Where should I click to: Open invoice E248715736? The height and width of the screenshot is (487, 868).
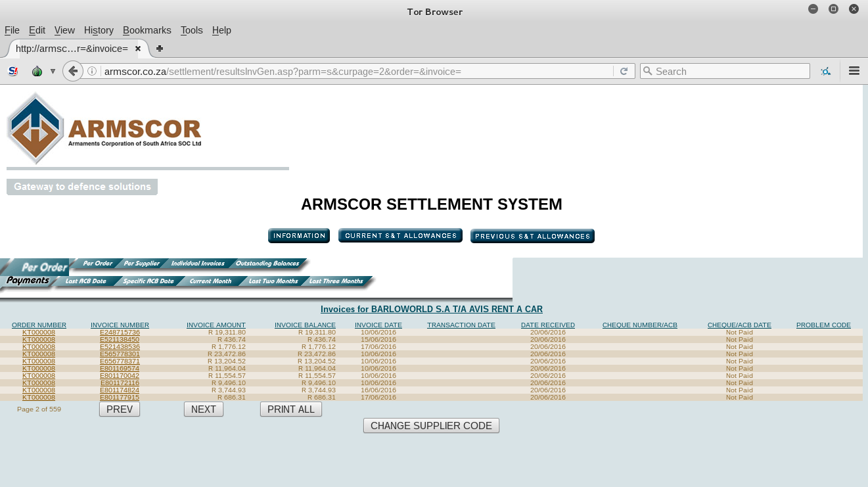[120, 333]
